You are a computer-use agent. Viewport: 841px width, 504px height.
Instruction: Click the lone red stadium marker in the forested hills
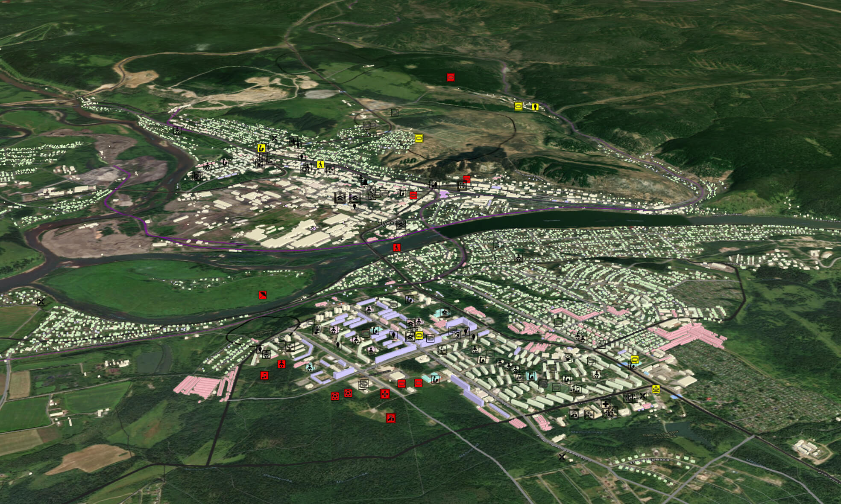pos(451,77)
